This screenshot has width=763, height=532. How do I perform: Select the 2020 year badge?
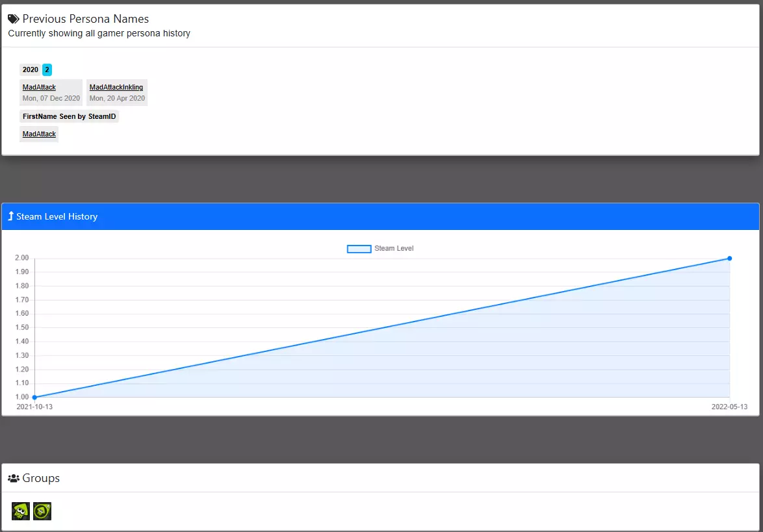pos(30,70)
